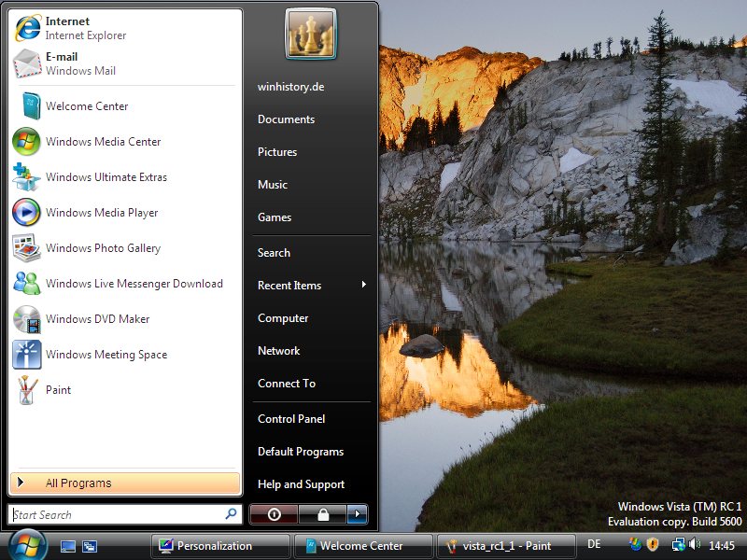This screenshot has width=747, height=560.
Task: Open Games from Start menu
Action: click(275, 217)
